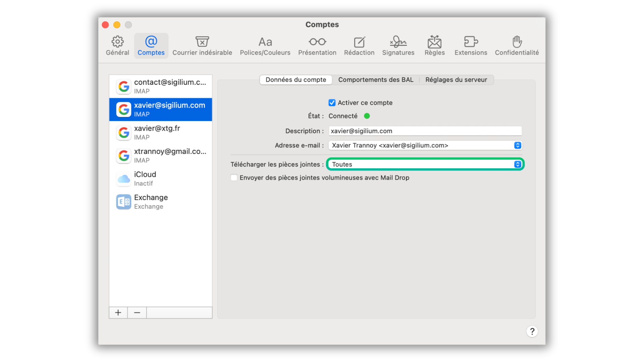Switch to Réglages du serveur tab
The image size is (644, 362).
pyautogui.click(x=456, y=80)
